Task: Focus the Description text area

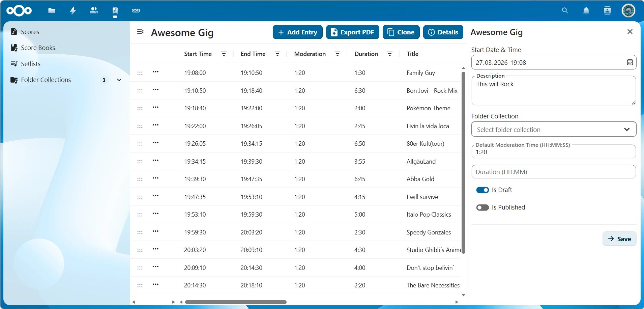Action: (554, 90)
